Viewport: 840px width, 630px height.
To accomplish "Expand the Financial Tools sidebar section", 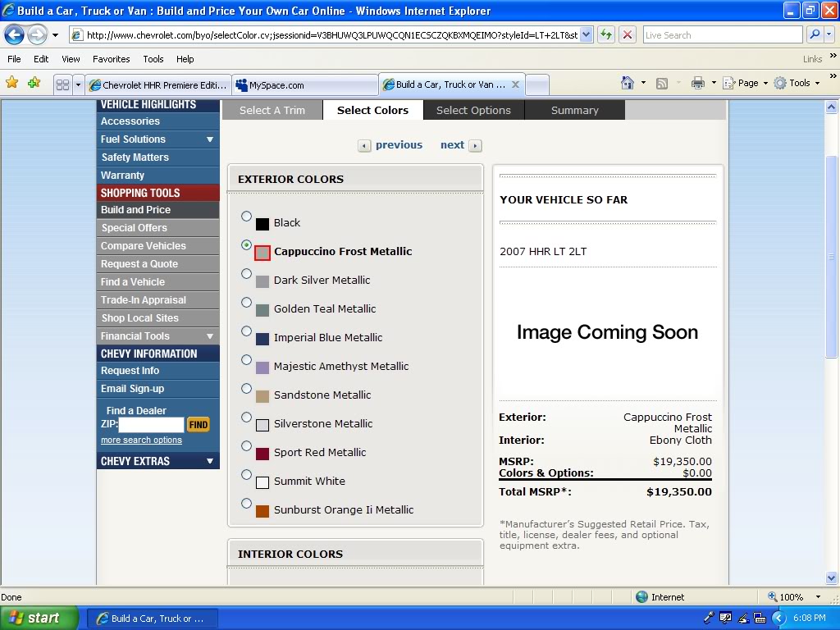I will click(157, 336).
